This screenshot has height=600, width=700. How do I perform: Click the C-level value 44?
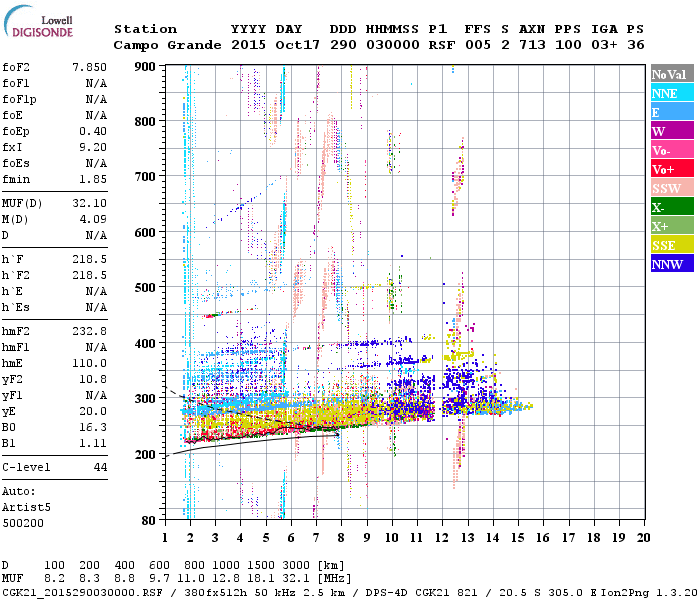(100, 467)
